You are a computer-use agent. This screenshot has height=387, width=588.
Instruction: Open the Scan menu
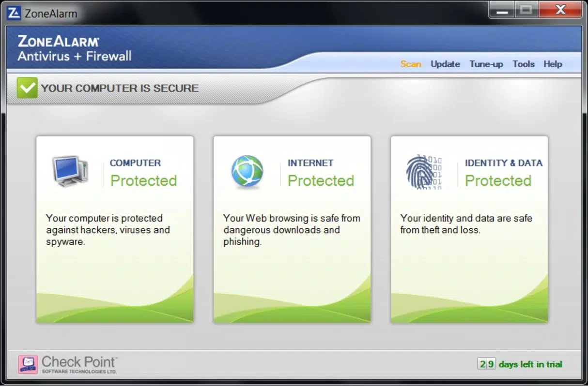(x=411, y=64)
